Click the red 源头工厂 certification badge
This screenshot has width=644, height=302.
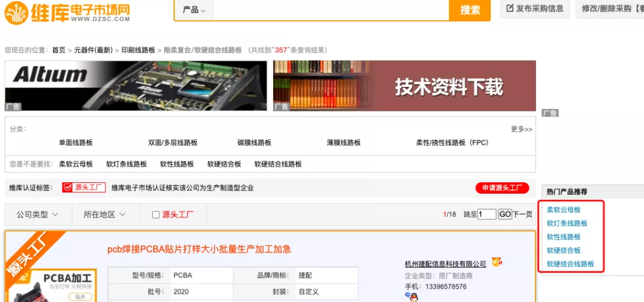(x=84, y=188)
